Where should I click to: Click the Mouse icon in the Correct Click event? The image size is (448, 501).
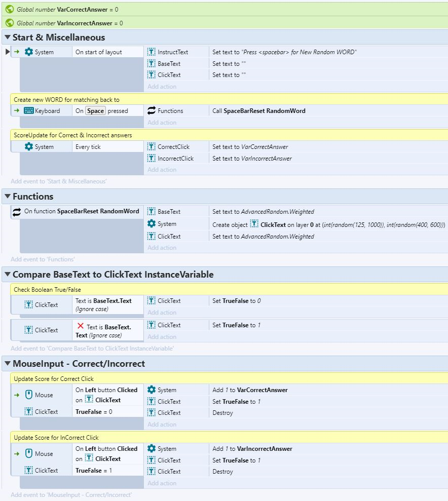29,395
